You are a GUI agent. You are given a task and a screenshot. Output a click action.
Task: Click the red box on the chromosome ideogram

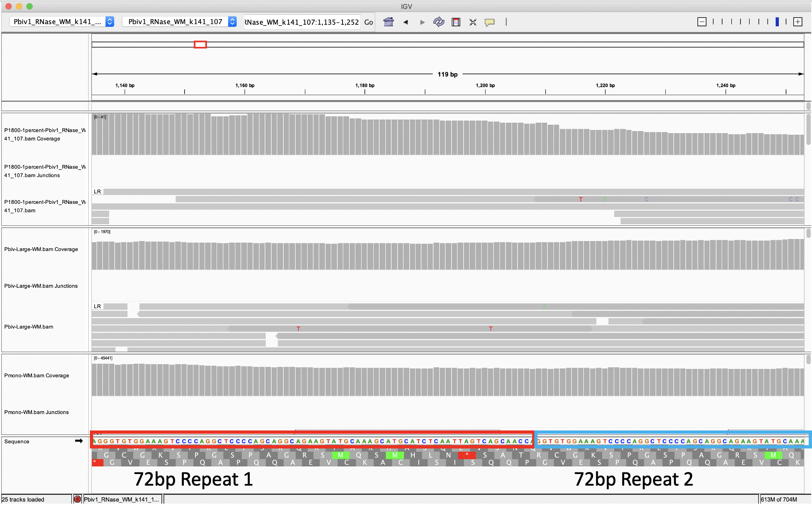200,44
